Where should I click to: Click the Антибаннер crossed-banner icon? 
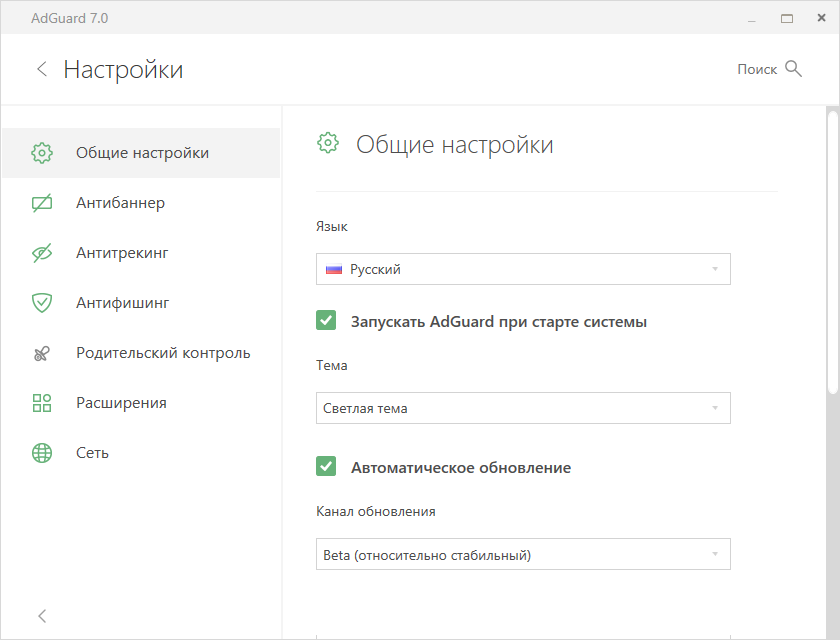click(x=42, y=203)
